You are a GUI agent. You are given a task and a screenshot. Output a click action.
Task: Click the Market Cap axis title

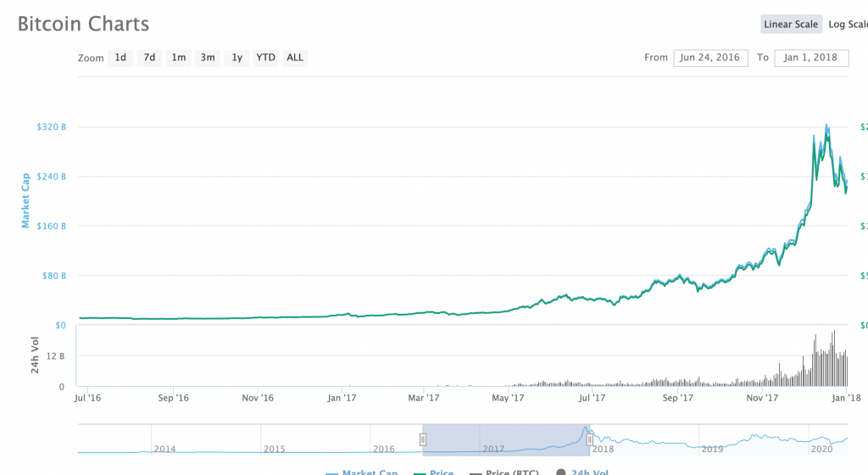tap(25, 200)
